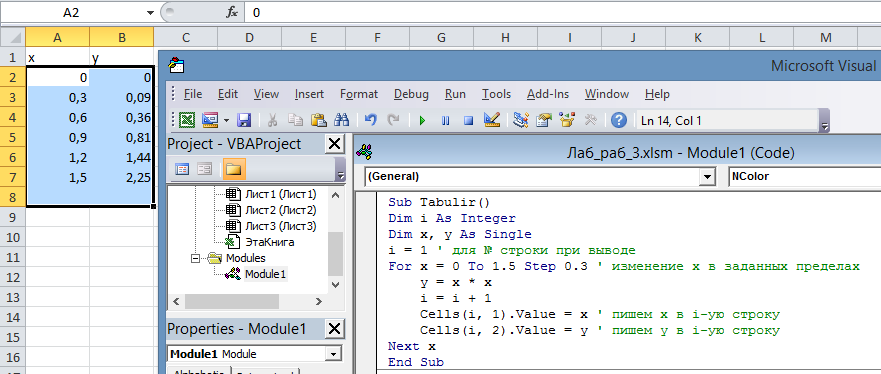Open the Tools menu
The image size is (881, 374).
[x=496, y=94]
